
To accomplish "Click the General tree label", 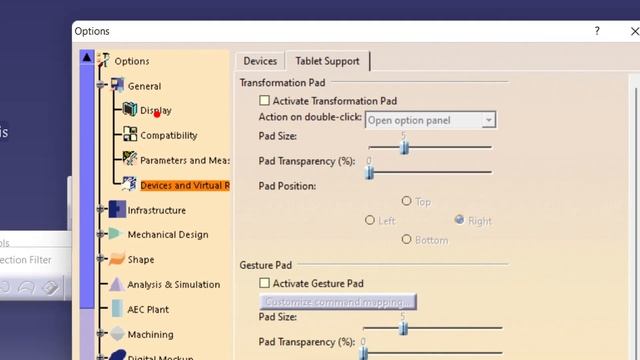I will tap(144, 86).
